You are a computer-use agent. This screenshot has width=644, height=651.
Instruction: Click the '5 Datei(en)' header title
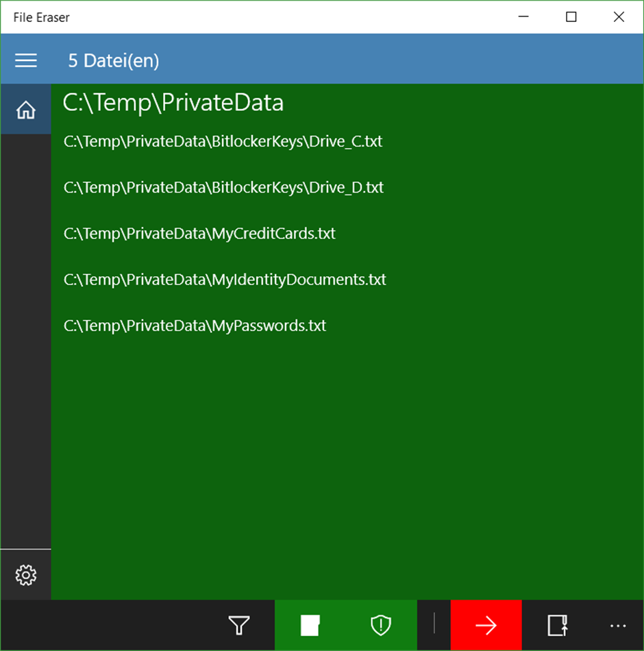click(113, 60)
